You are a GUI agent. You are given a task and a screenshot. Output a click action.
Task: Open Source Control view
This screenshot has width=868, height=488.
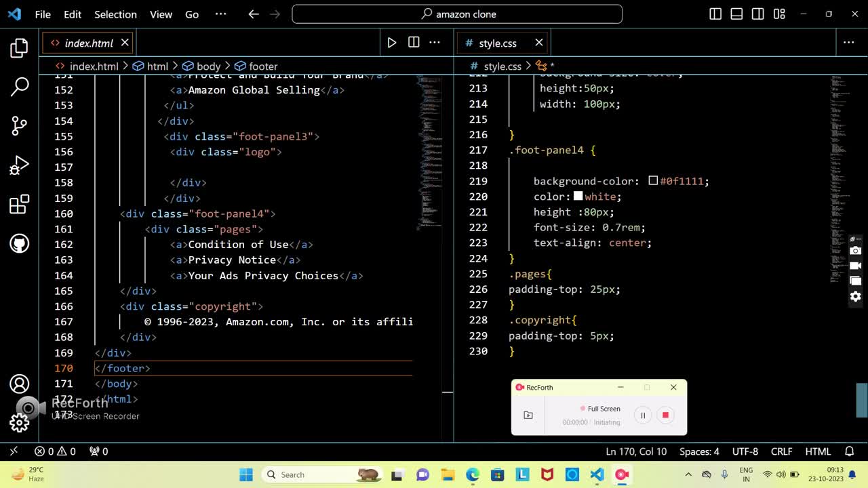tap(19, 125)
